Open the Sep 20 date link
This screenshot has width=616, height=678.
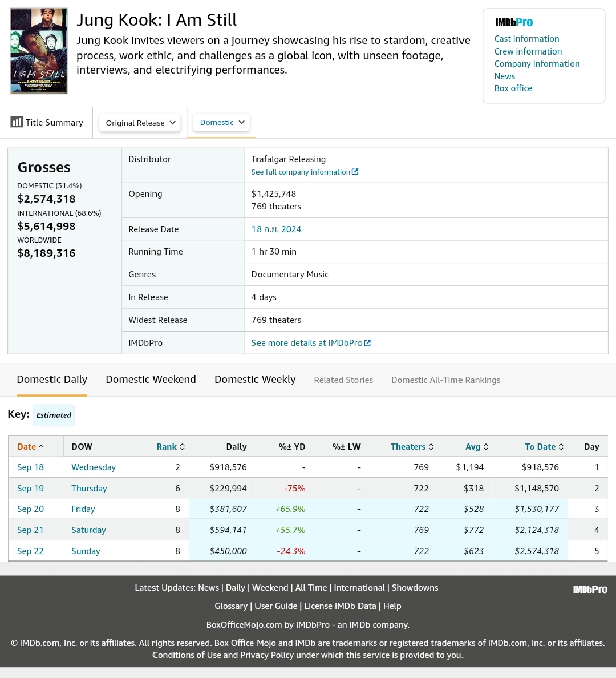click(30, 510)
